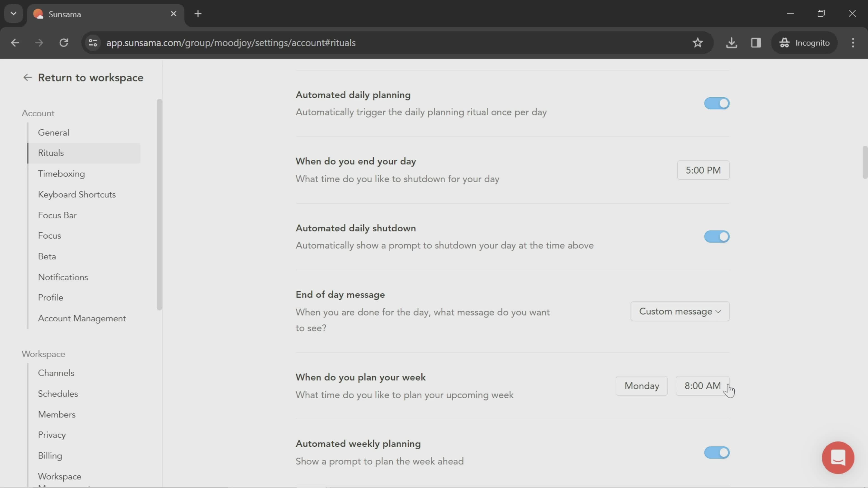Change the weekly planning time 8:00 AM

tap(702, 385)
